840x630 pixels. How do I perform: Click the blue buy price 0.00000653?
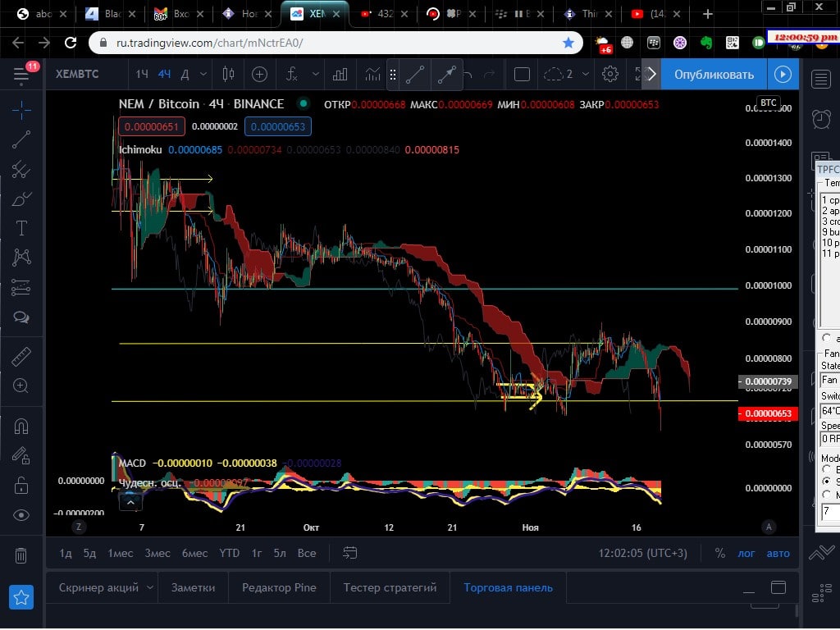point(278,127)
